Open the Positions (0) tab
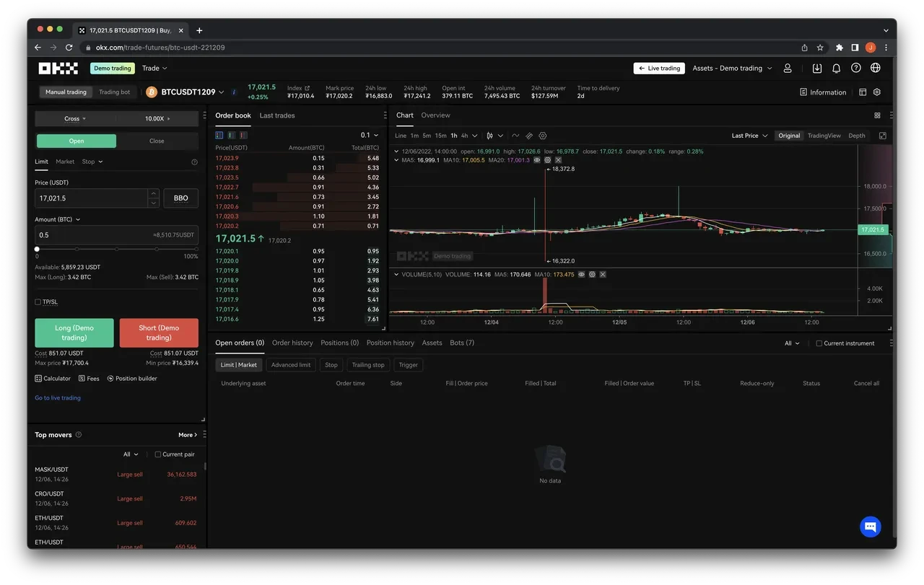924x585 pixels. click(x=339, y=343)
